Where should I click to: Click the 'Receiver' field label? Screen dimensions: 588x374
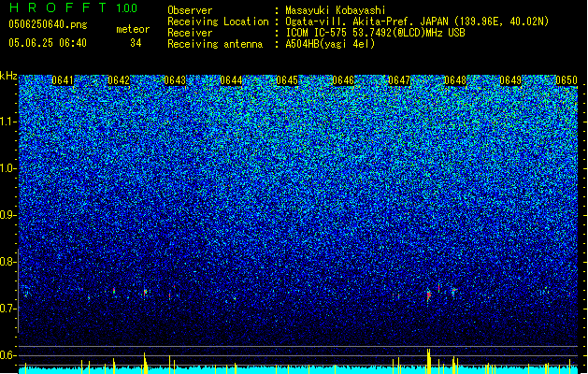click(x=190, y=33)
